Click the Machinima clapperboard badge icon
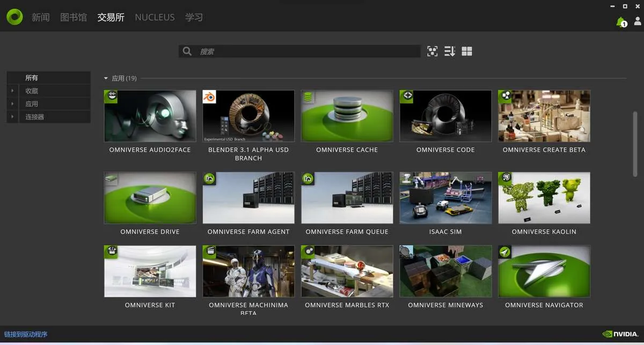This screenshot has height=345, width=644. [x=209, y=252]
